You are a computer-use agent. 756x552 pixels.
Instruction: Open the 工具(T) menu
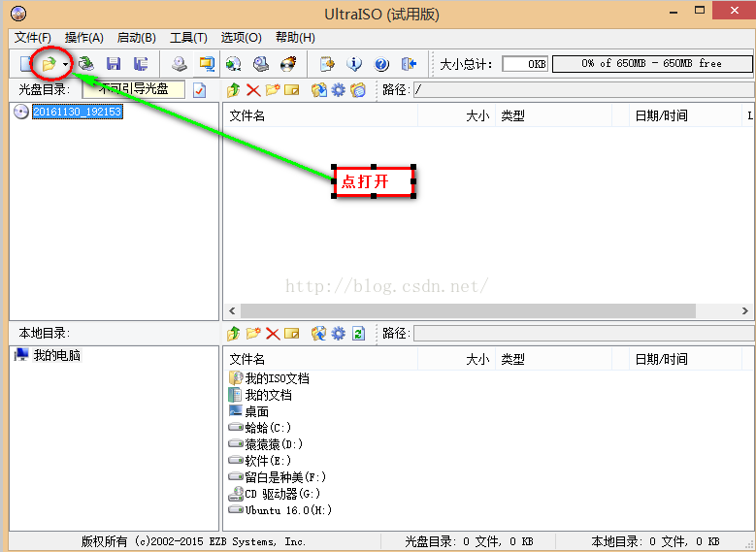(188, 38)
